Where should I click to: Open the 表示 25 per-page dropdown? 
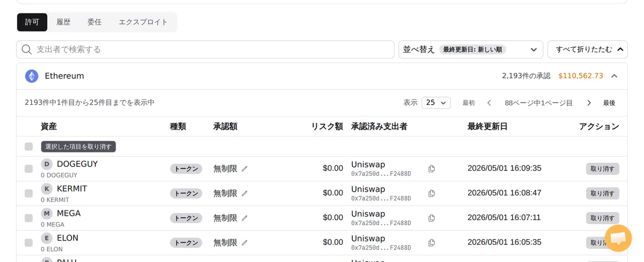pos(436,103)
